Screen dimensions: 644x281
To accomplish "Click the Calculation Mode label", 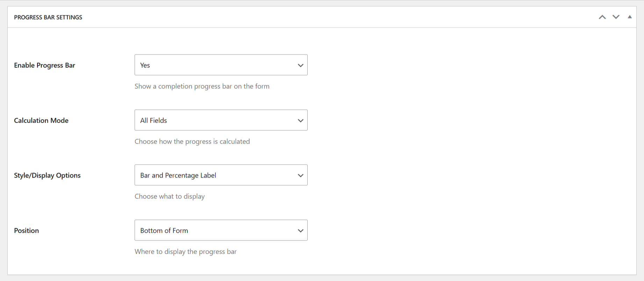I will coord(41,120).
